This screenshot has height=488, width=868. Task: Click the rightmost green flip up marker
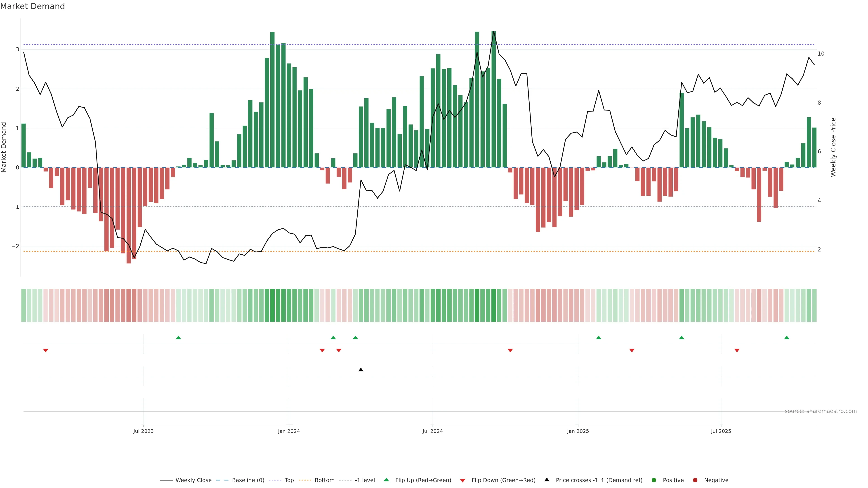tap(787, 338)
